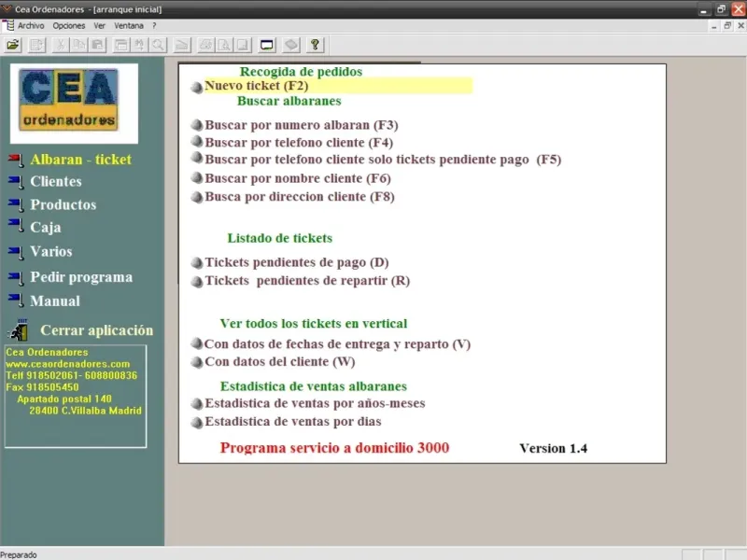Click the paste toolbar icon
This screenshot has height=560, width=747.
[97, 45]
